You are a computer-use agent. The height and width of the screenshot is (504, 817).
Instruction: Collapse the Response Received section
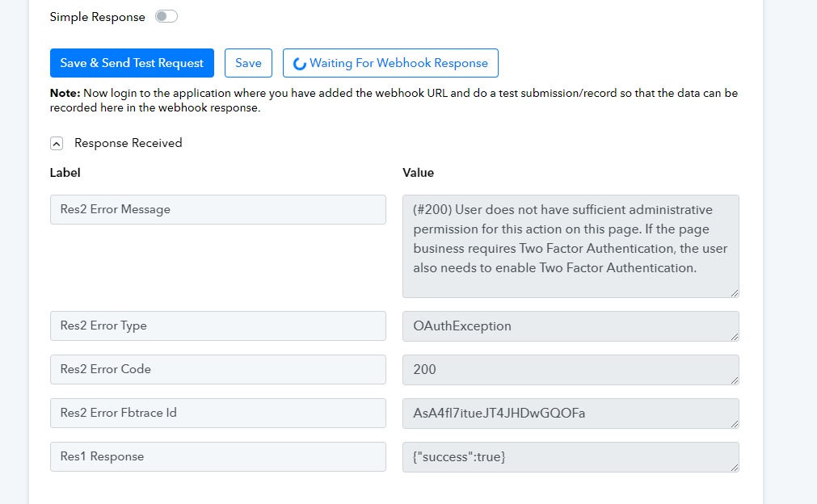[x=57, y=143]
